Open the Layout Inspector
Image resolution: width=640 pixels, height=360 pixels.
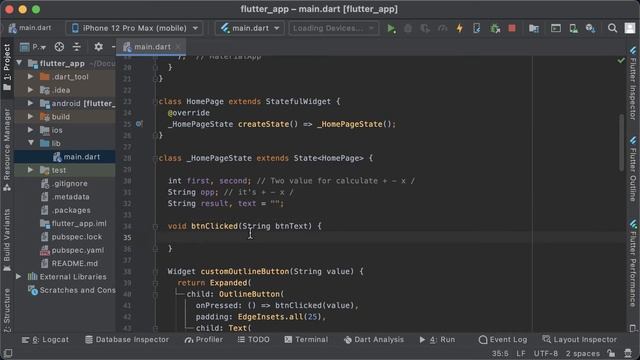coord(579,340)
